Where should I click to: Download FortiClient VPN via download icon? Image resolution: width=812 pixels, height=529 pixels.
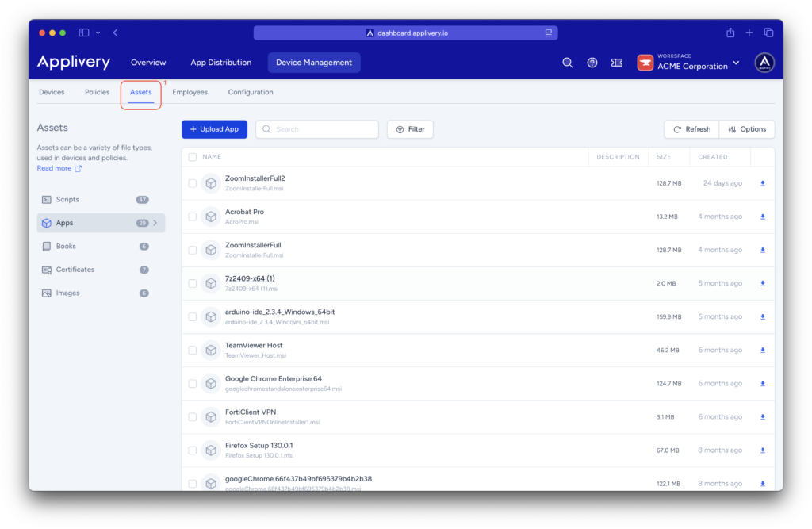763,417
